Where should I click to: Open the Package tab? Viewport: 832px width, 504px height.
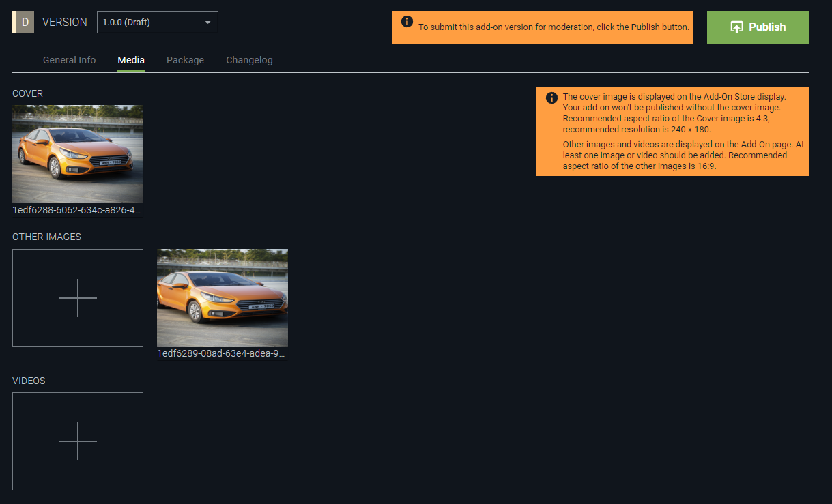click(x=185, y=60)
